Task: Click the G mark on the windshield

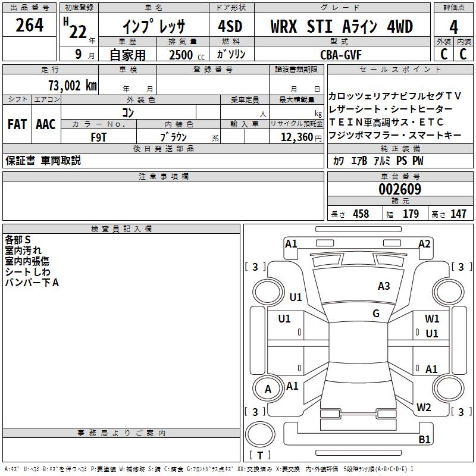Action: tap(376, 314)
